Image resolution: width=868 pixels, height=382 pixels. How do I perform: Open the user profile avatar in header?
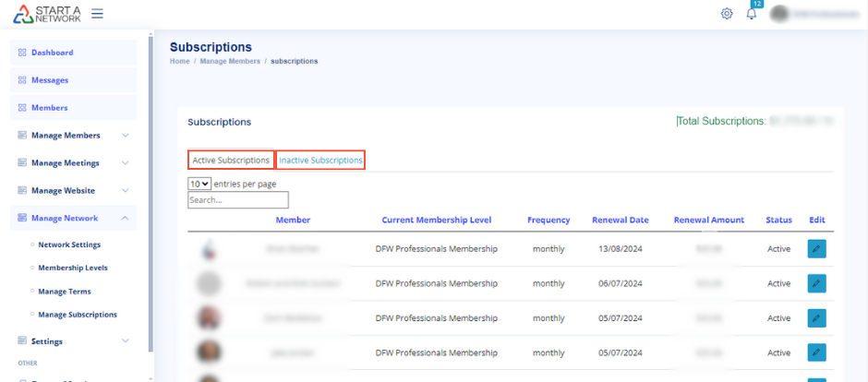pyautogui.click(x=780, y=14)
